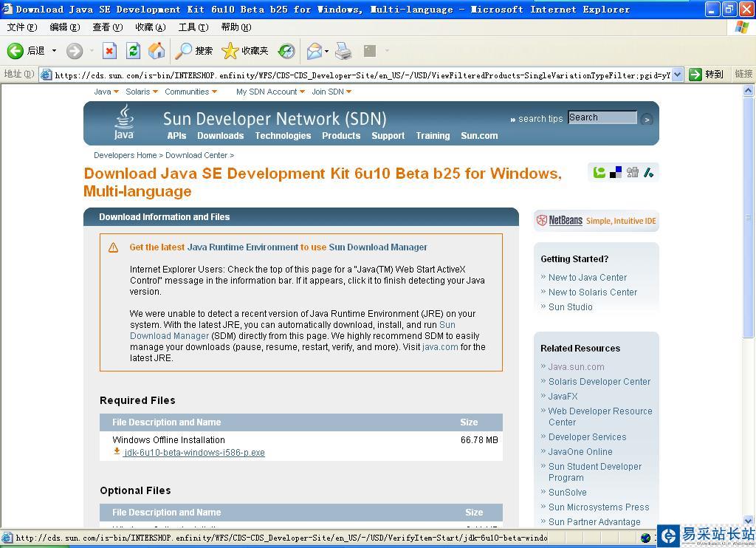Follow the Developers Home breadcrumb link

126,155
